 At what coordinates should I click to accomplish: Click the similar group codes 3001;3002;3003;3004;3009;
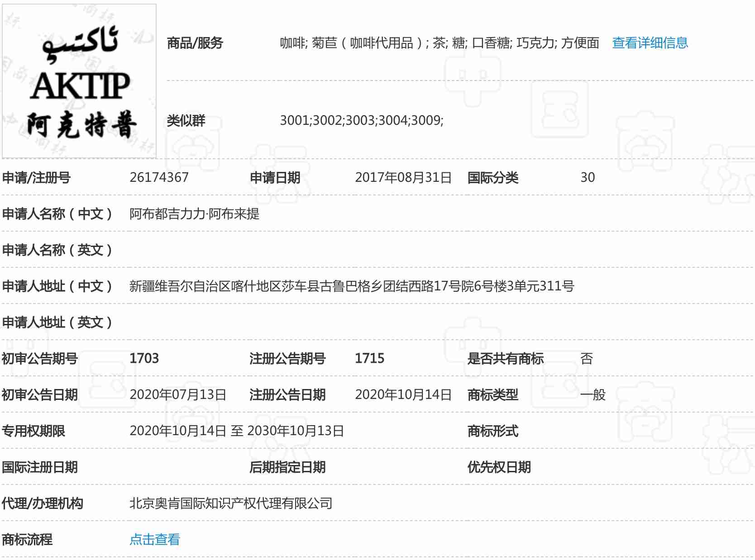pyautogui.click(x=361, y=120)
